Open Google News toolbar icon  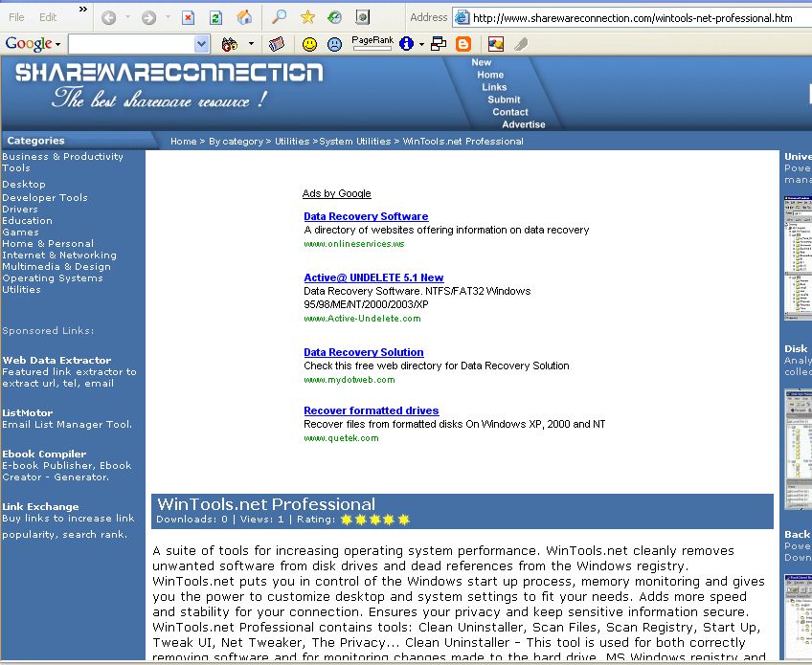(x=277, y=45)
